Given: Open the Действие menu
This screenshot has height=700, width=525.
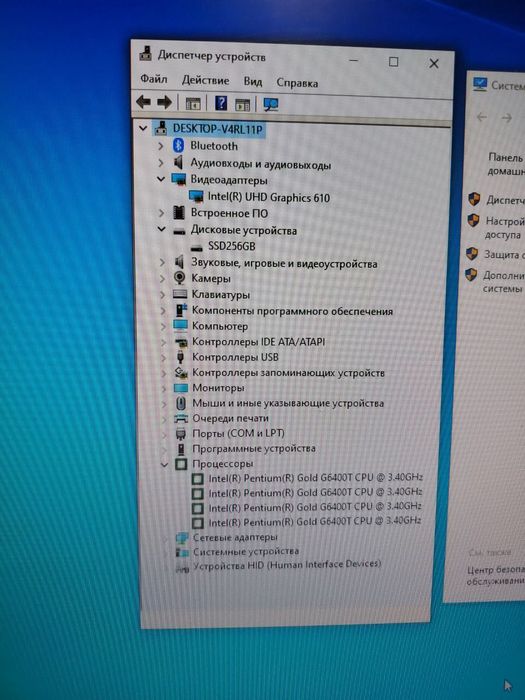Looking at the screenshot, I should pyautogui.click(x=205, y=80).
